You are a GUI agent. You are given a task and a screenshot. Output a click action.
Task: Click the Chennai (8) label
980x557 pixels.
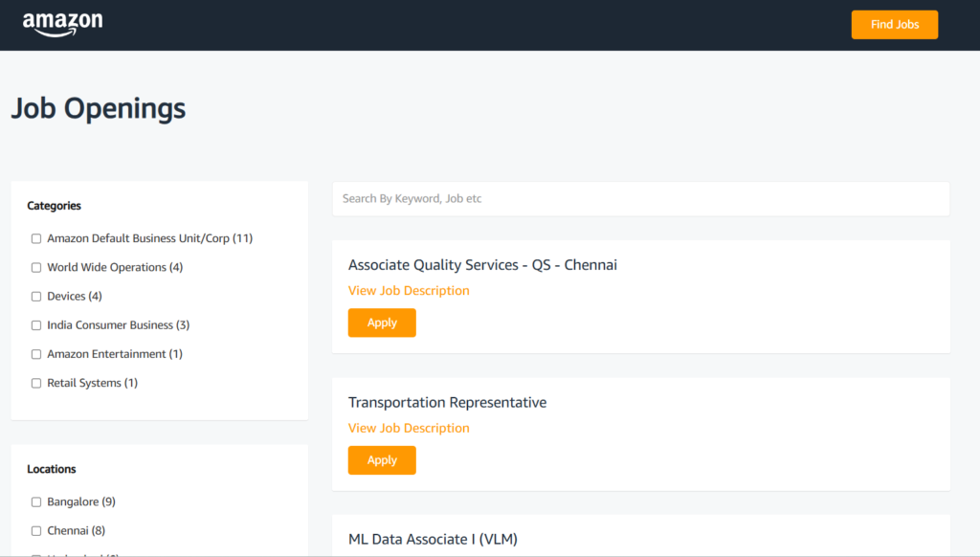pyautogui.click(x=77, y=531)
